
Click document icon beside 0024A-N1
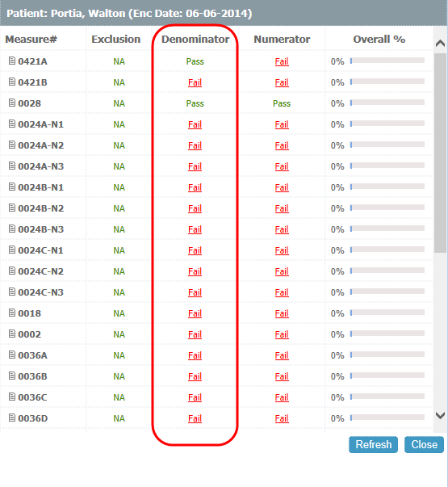point(12,124)
